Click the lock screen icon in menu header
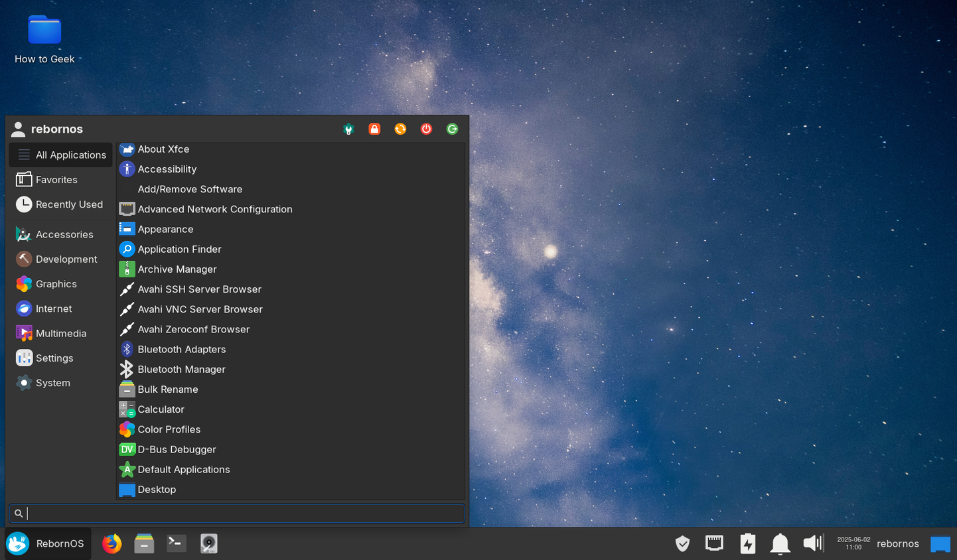The width and height of the screenshot is (957, 560). click(x=374, y=129)
